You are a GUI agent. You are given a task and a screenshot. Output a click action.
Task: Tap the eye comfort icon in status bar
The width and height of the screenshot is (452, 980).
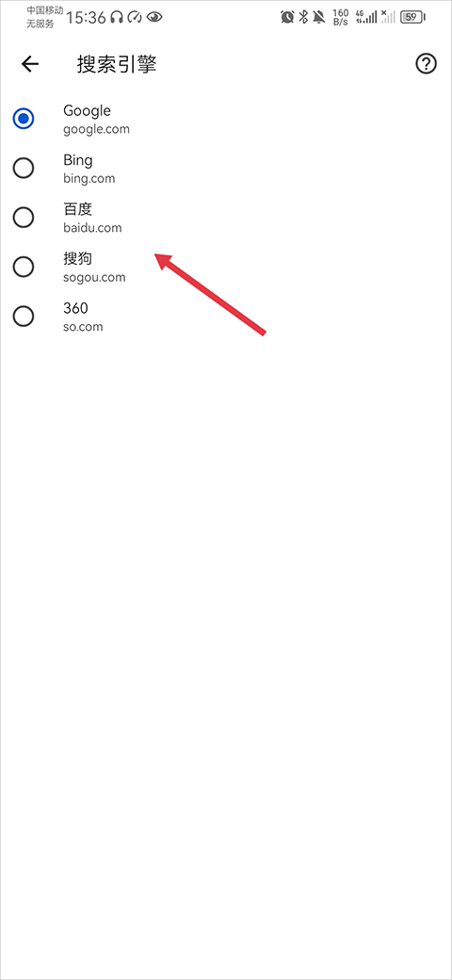[x=154, y=18]
